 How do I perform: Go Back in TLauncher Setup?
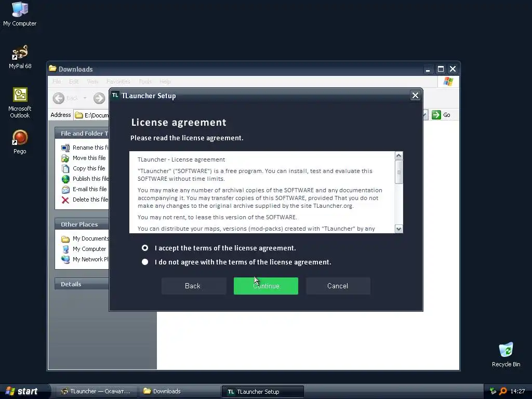(193, 286)
